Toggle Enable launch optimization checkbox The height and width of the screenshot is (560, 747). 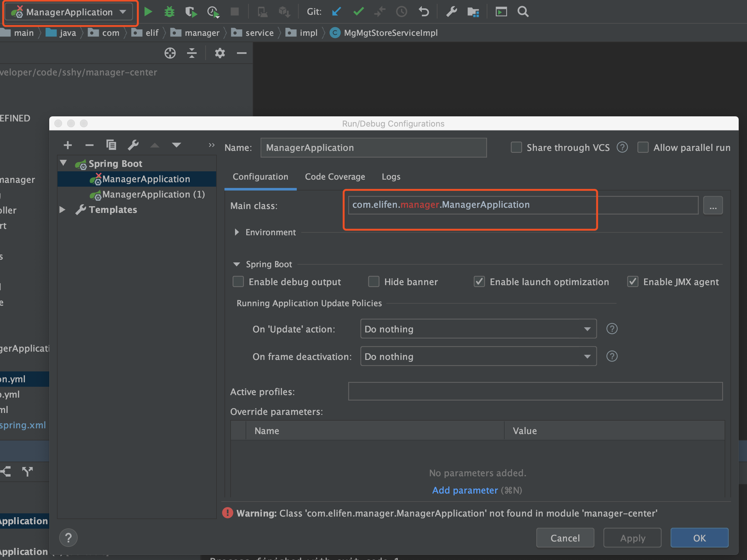pyautogui.click(x=480, y=281)
